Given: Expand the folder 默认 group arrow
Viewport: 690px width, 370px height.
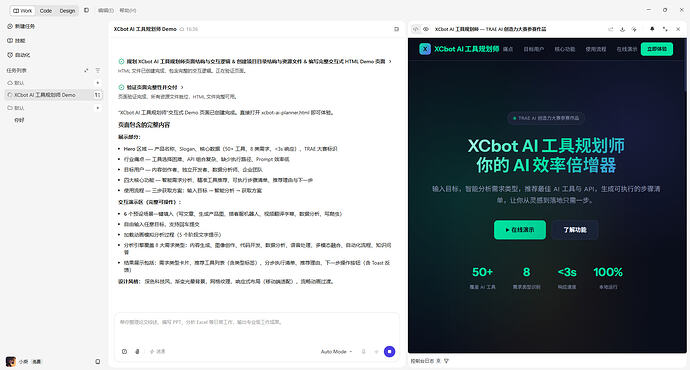Looking at the screenshot, I should tap(97, 108).
